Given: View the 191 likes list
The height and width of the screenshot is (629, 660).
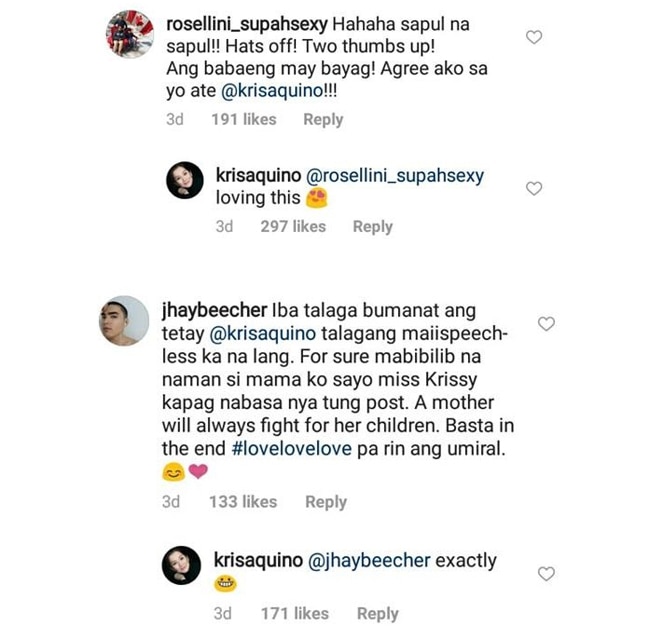Looking at the screenshot, I should (x=244, y=120).
